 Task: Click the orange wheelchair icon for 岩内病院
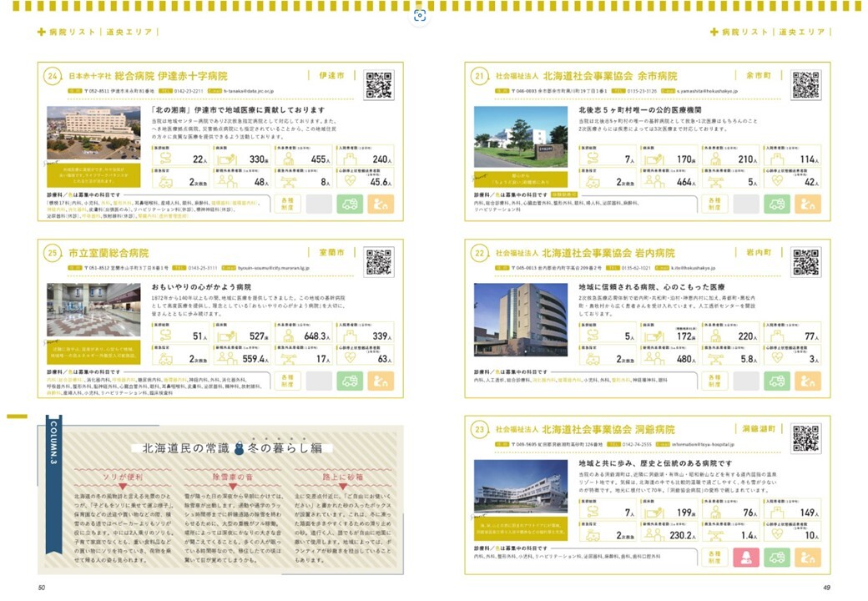point(806,380)
